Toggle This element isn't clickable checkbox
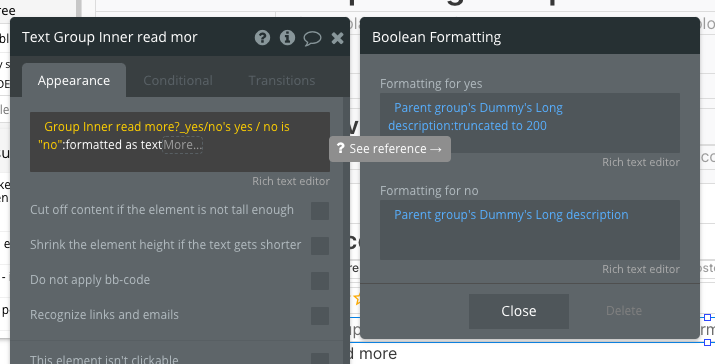Image resolution: width=715 pixels, height=364 pixels. (320, 358)
